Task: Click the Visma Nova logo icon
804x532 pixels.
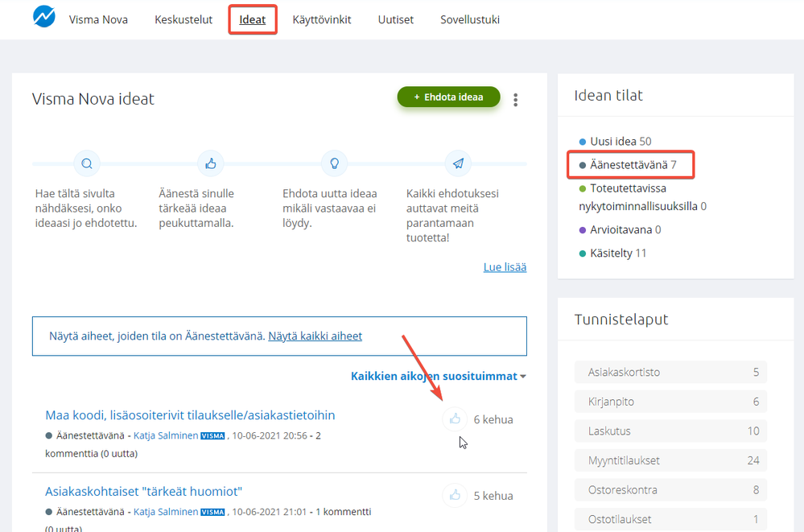Action: [44, 16]
